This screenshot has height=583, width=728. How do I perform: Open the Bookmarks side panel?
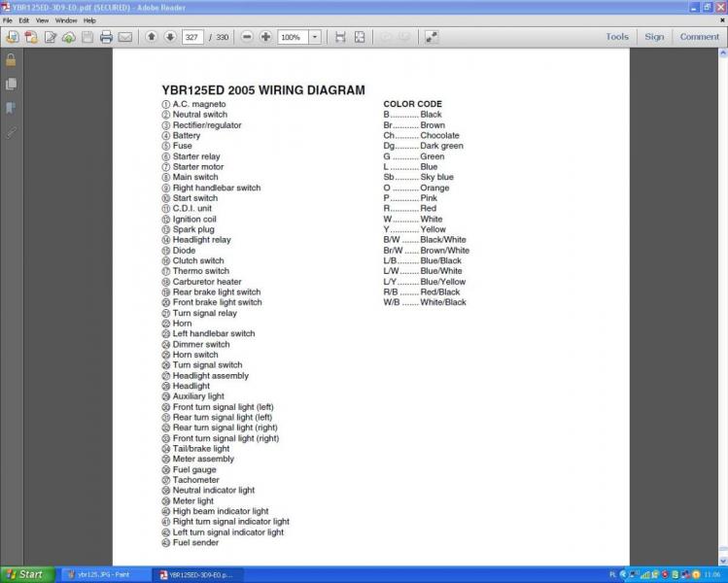(x=11, y=108)
